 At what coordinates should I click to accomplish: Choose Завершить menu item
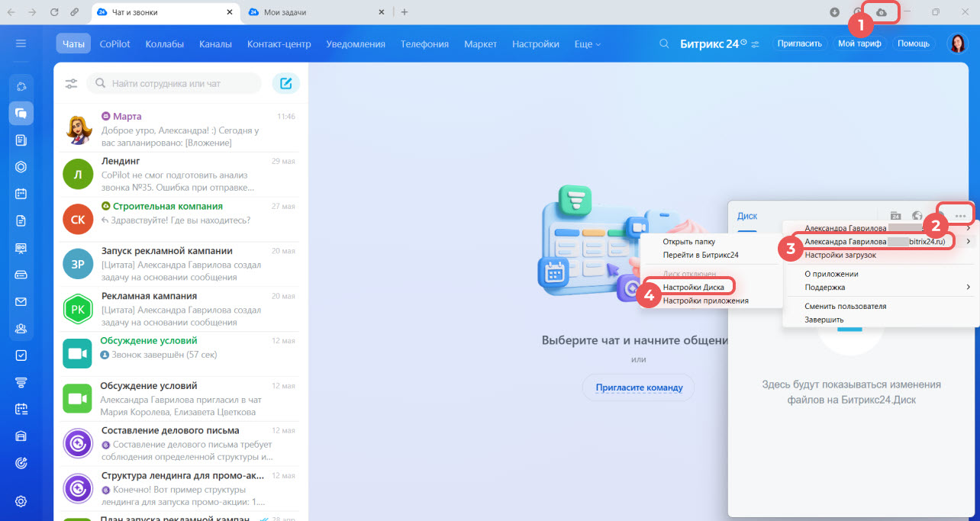(824, 320)
